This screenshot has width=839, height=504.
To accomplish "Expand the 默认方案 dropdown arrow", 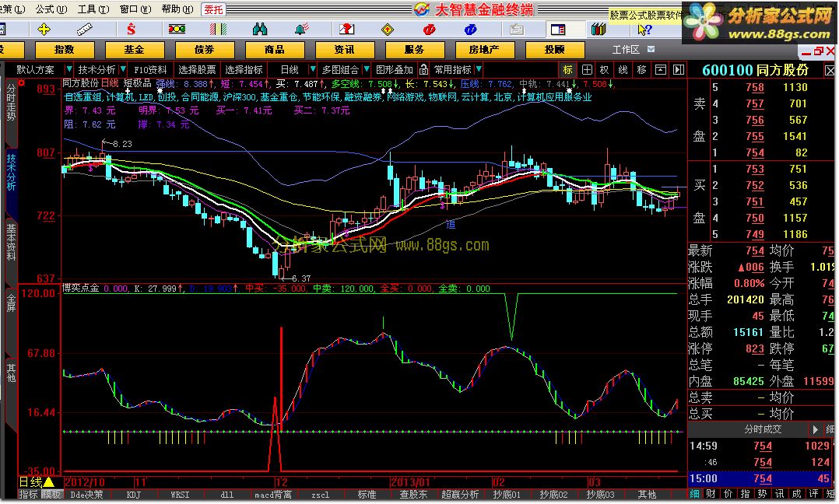I will [68, 69].
